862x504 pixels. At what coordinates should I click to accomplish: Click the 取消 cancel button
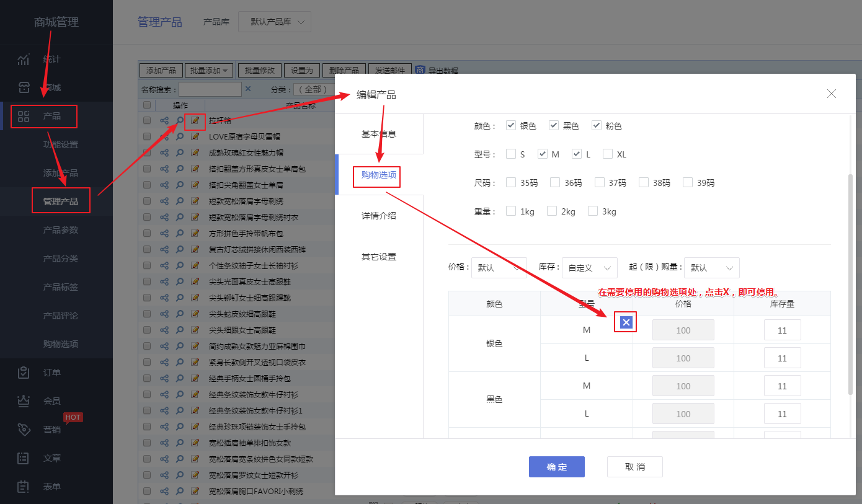pos(635,467)
